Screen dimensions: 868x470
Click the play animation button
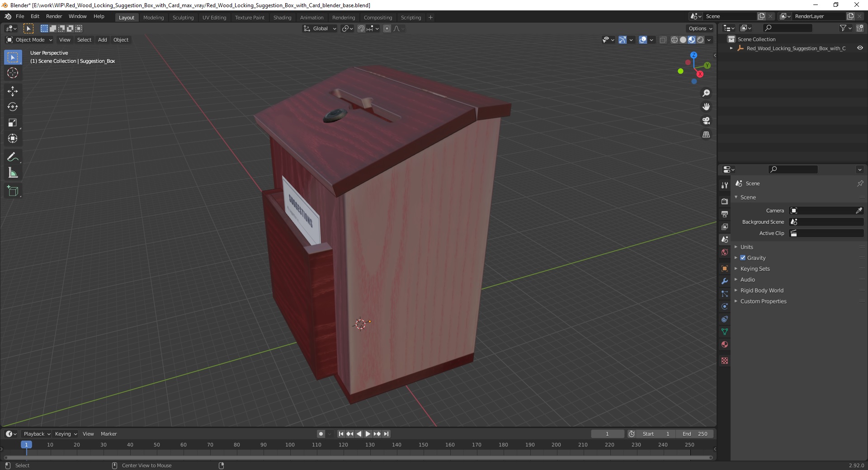tap(368, 434)
